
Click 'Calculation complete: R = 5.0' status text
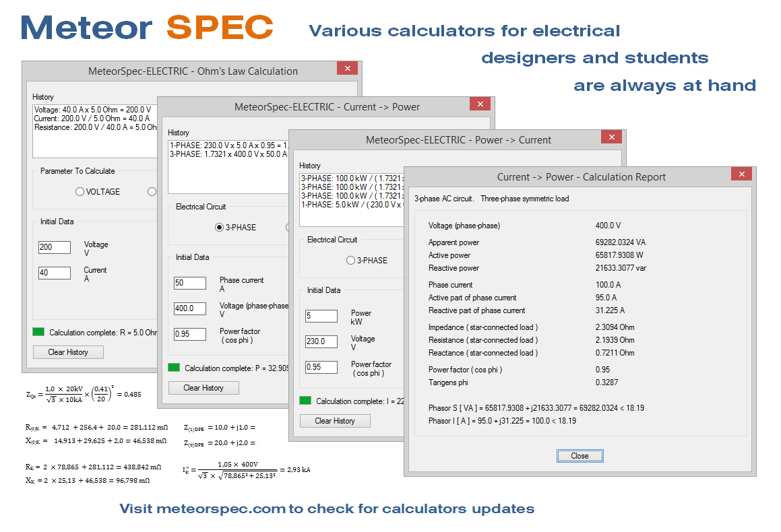102,333
